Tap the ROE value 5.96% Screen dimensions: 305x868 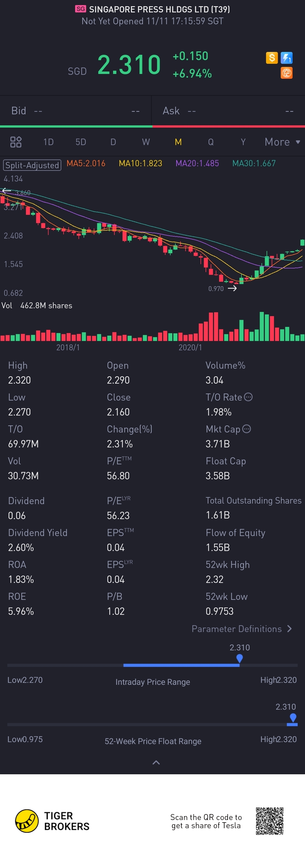[21, 611]
